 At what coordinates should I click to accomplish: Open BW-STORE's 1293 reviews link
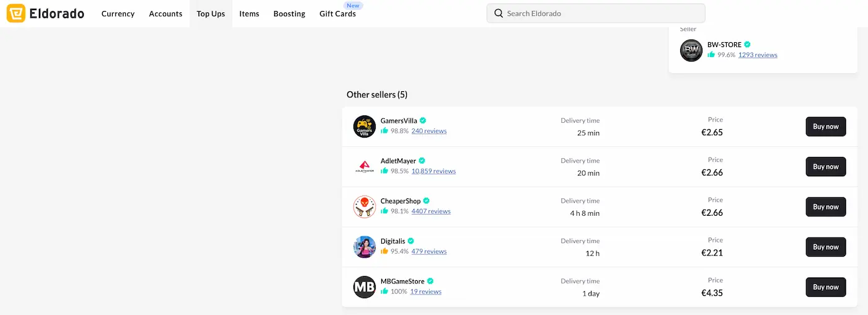pyautogui.click(x=758, y=55)
